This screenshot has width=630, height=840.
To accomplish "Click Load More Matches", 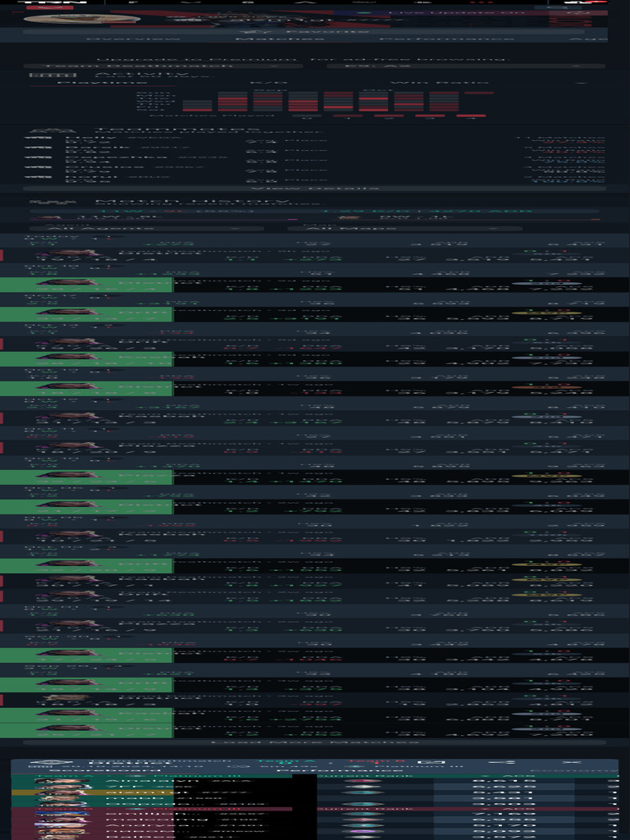I will [x=314, y=742].
